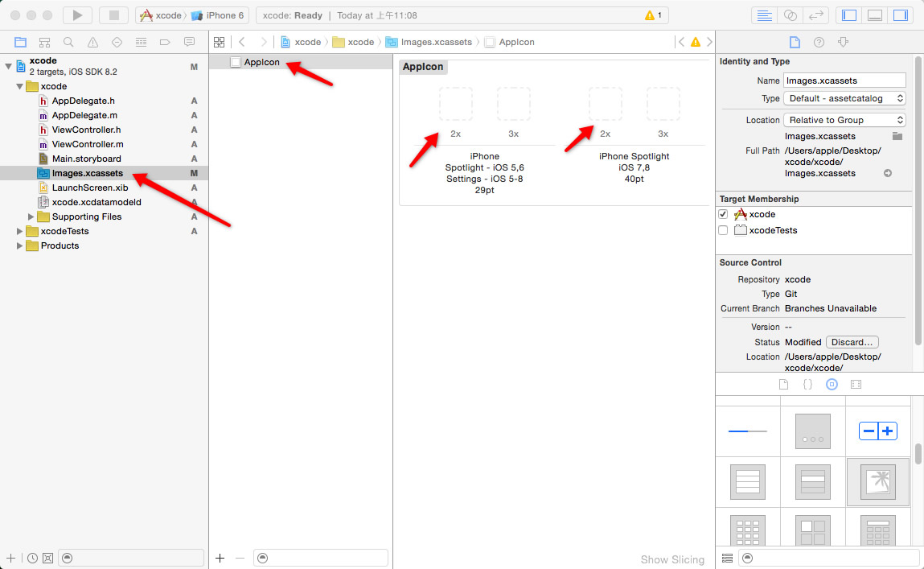Image resolution: width=924 pixels, height=569 pixels.
Task: Toggle the Debug area visibility
Action: (875, 15)
